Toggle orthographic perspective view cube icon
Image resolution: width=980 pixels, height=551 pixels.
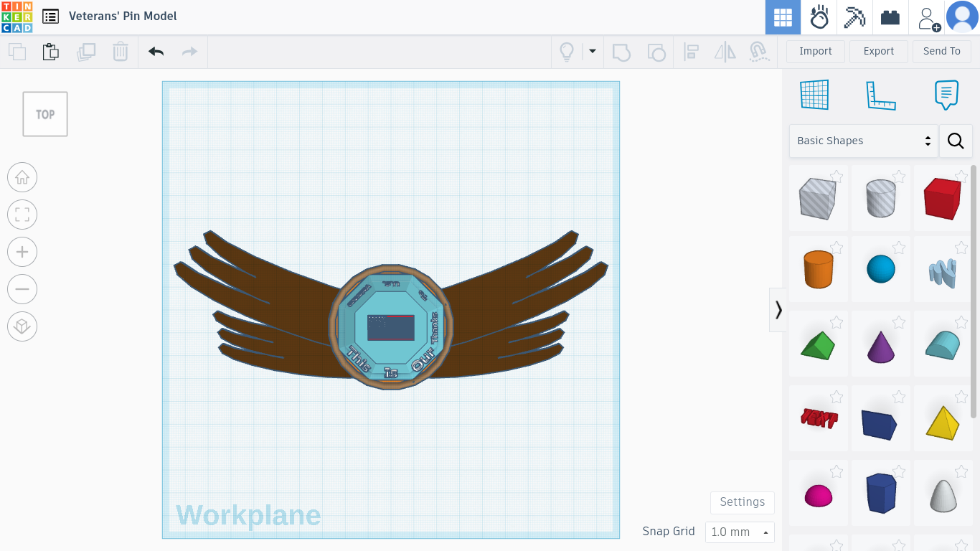(22, 326)
